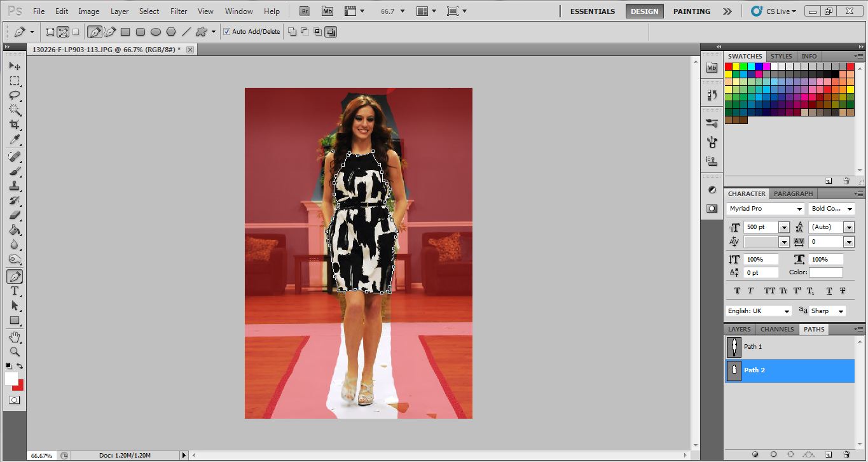Select the Spot Healing Brush tool

tap(14, 157)
